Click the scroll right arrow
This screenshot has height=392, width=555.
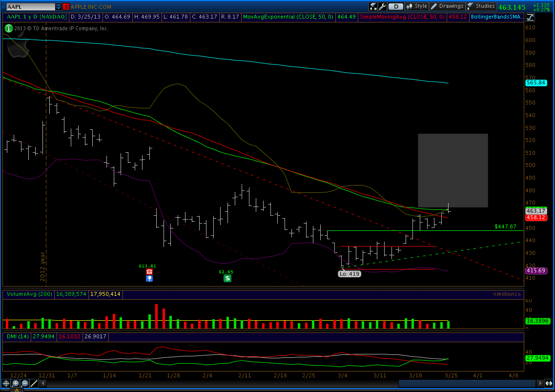[x=540, y=383]
